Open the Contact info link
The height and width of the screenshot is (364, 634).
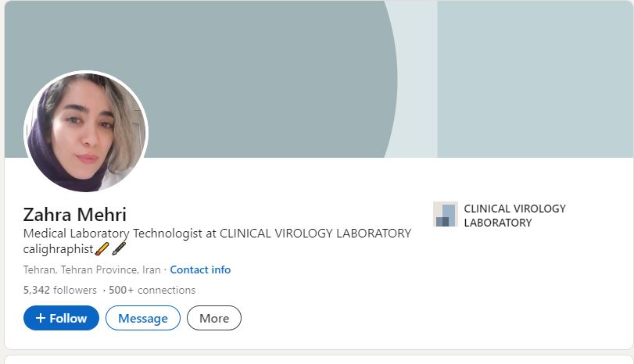point(200,269)
